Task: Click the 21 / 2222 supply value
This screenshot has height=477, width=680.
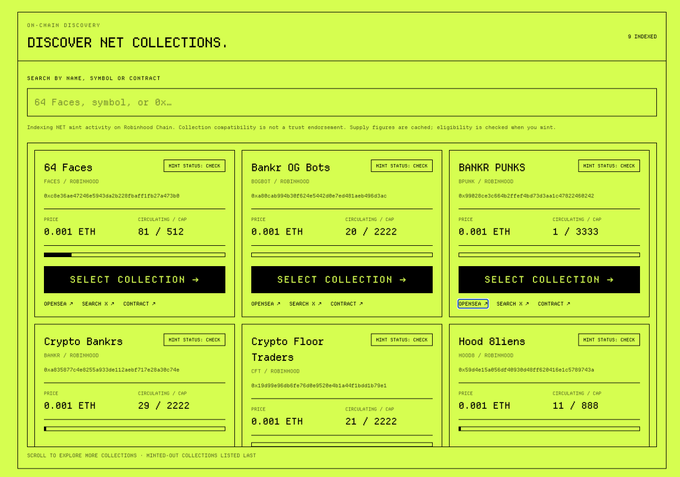Action: coord(371,421)
